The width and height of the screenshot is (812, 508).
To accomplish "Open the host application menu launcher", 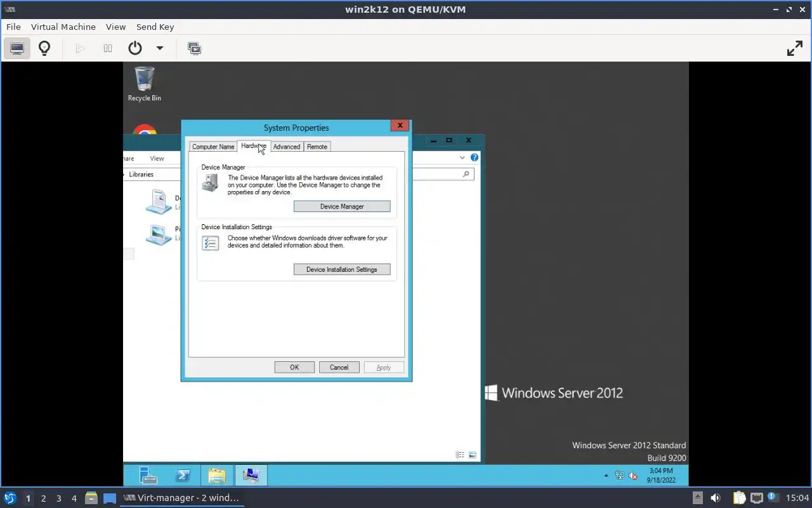I will [x=10, y=498].
